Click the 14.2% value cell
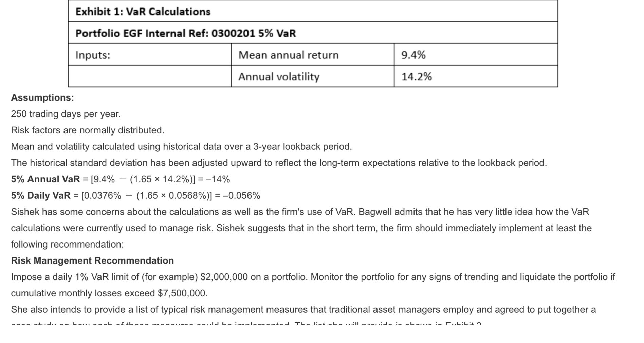644x343 pixels. tap(417, 77)
